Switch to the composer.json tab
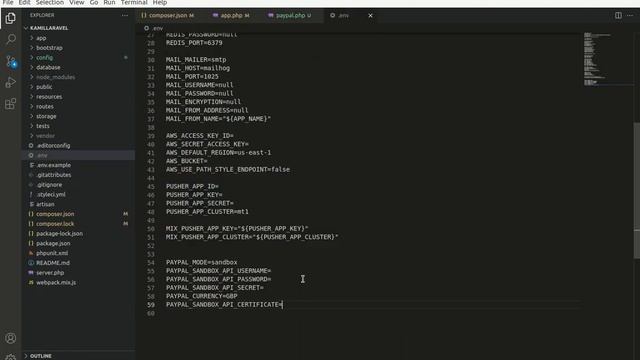This screenshot has width=640, height=360. tap(168, 16)
